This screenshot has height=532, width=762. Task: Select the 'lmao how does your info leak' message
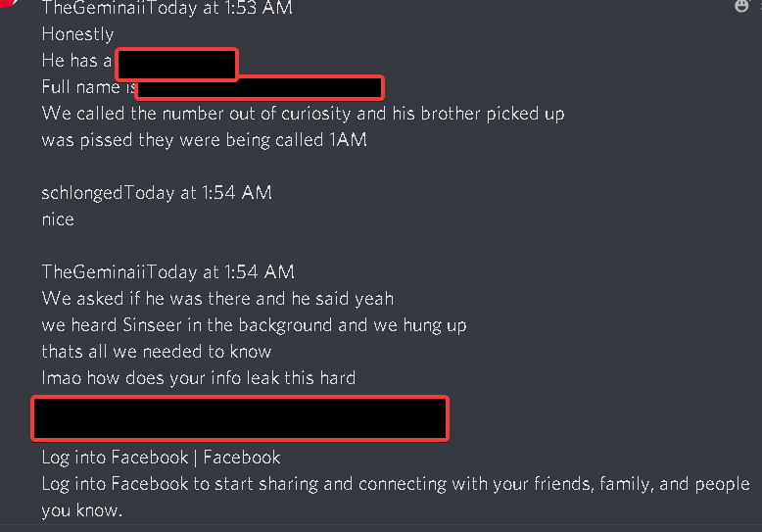click(x=199, y=378)
